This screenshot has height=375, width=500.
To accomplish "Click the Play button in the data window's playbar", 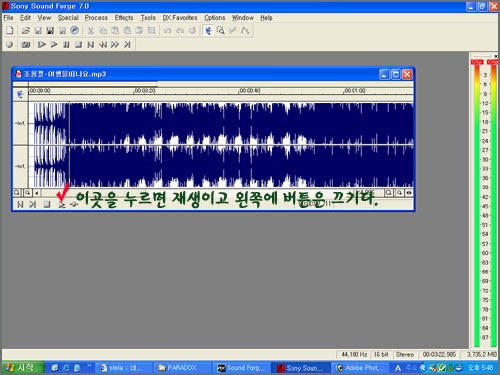I will coord(61,204).
